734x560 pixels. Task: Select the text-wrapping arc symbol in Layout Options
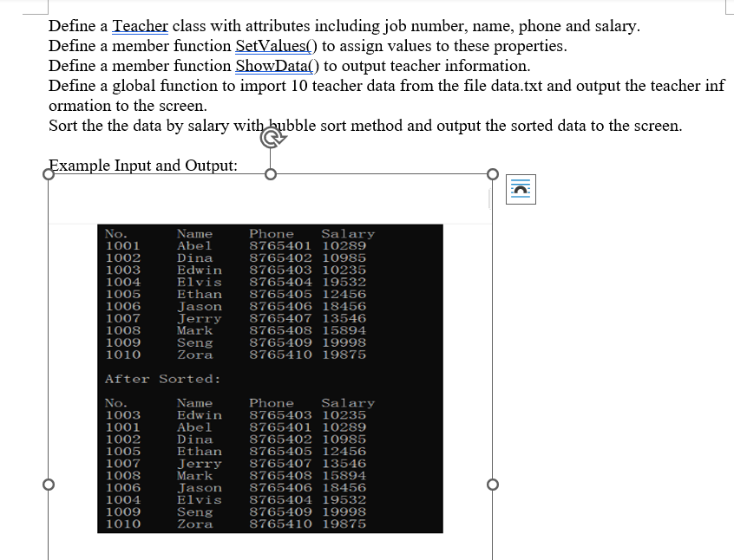[521, 189]
